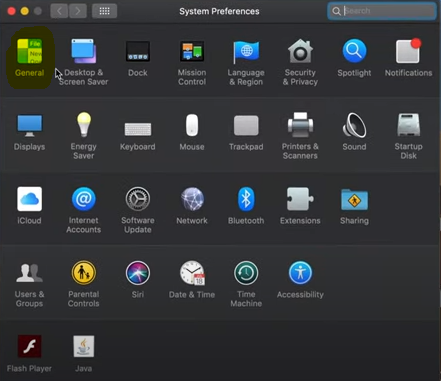Click the magnifying glass in Search

coord(336,11)
